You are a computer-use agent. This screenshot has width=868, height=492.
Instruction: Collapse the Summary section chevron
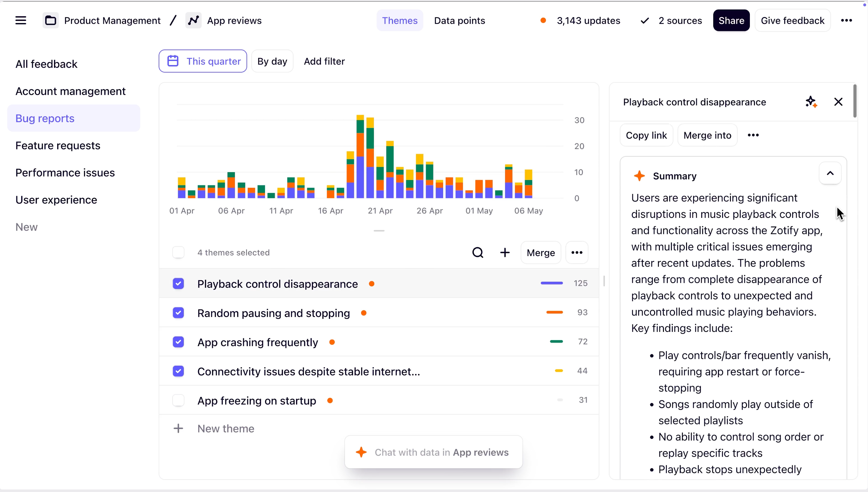[830, 173]
